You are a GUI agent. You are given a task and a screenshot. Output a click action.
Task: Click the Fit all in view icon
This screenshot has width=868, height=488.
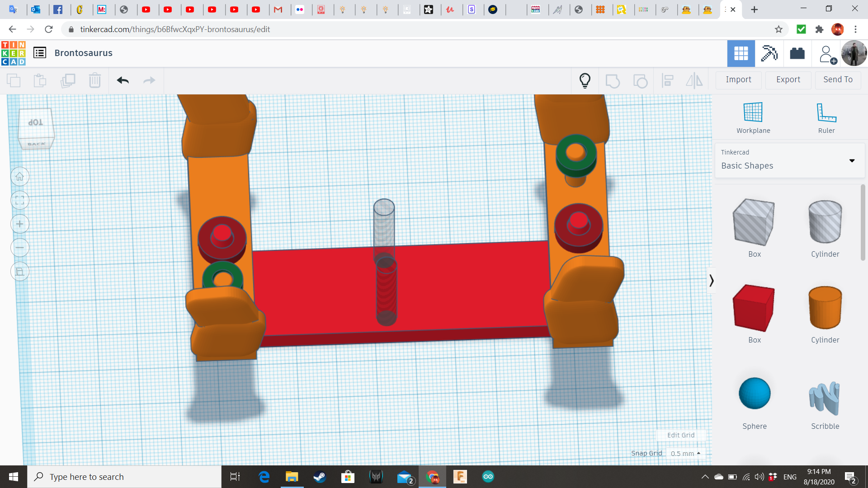[20, 200]
